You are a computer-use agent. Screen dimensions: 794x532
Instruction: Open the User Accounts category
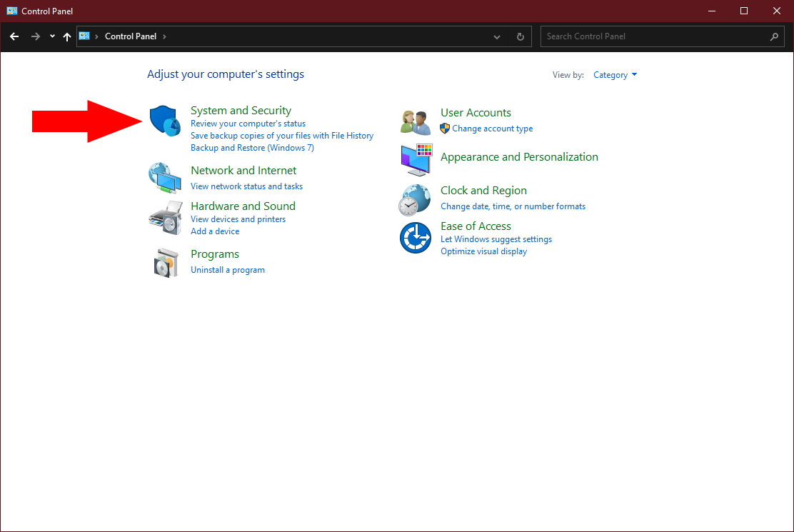tap(476, 112)
